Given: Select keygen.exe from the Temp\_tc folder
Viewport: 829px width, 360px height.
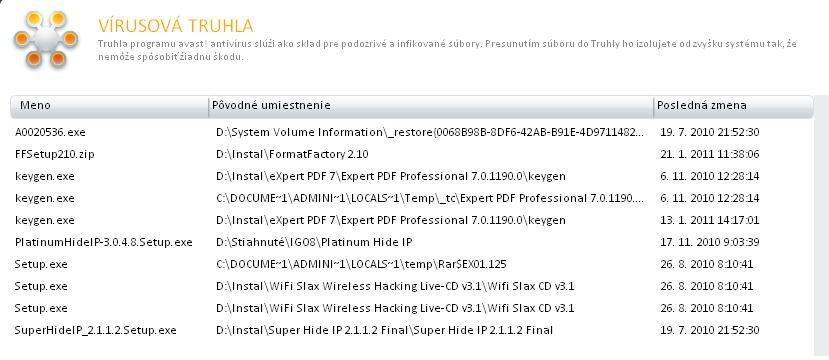Looking at the screenshot, I should click(x=411, y=198).
